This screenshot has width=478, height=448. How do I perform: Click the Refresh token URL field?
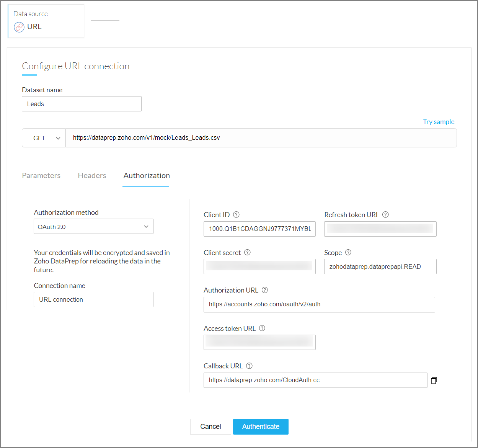point(380,229)
